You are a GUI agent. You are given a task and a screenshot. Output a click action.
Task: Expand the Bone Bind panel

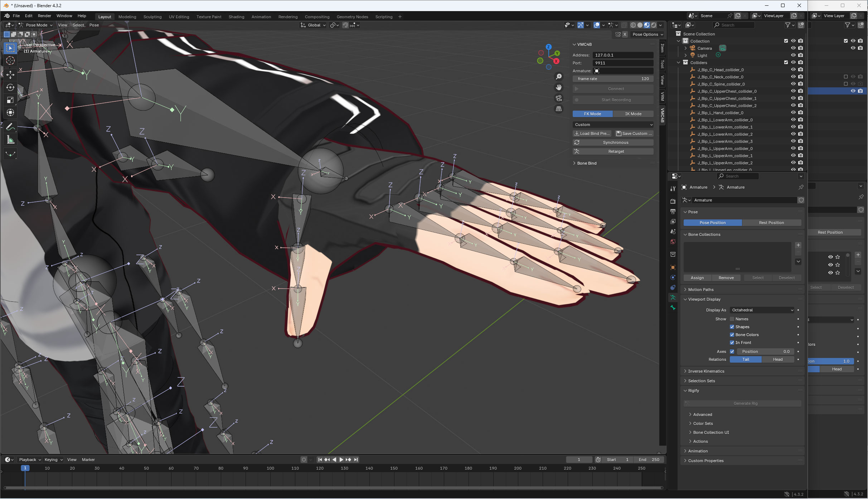[x=587, y=163]
